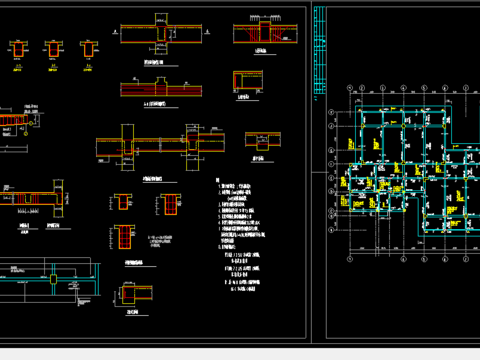Select the yellow circle marker on cantilever detail

[26, 134]
